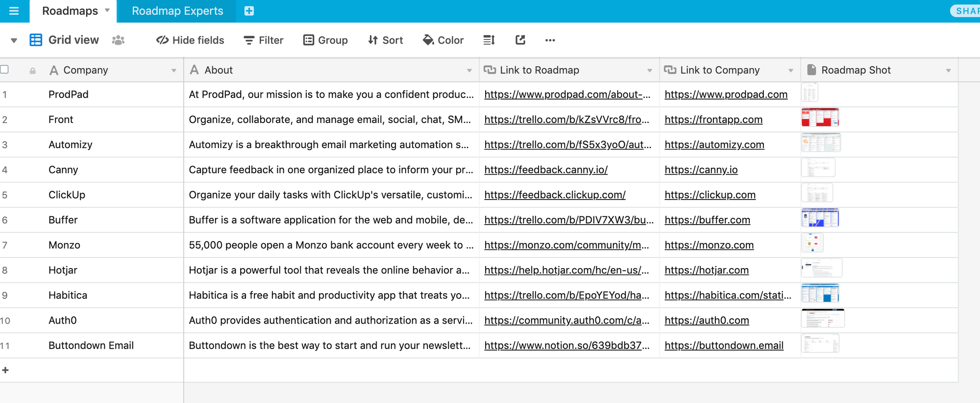Open Habitica's Trello roadmap link
This screenshot has height=403, width=980.
point(566,295)
